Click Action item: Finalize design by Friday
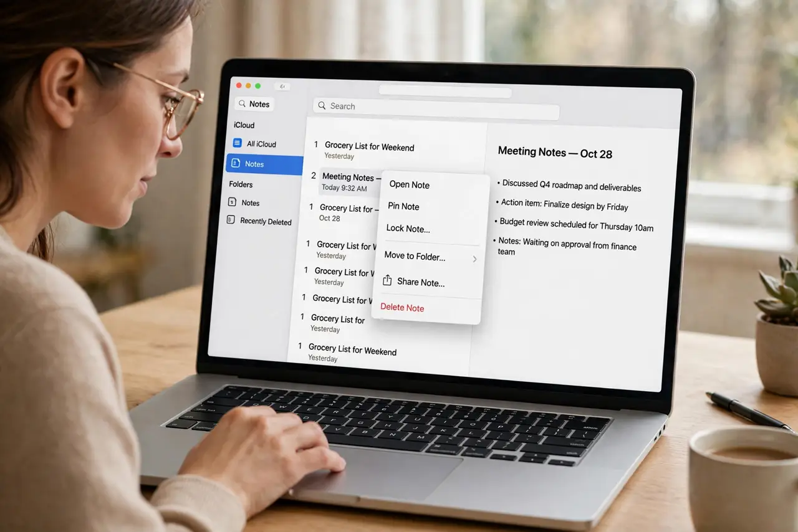This screenshot has width=798, height=532. pos(564,205)
